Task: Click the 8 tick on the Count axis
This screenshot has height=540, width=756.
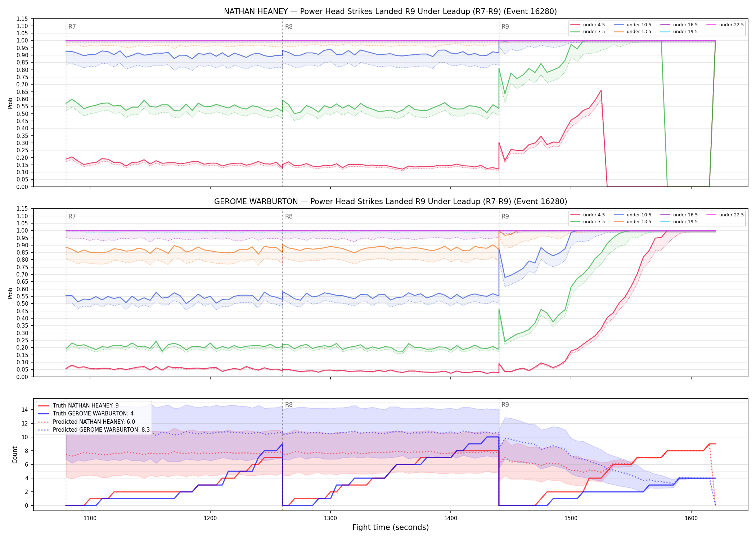Action: point(27,451)
